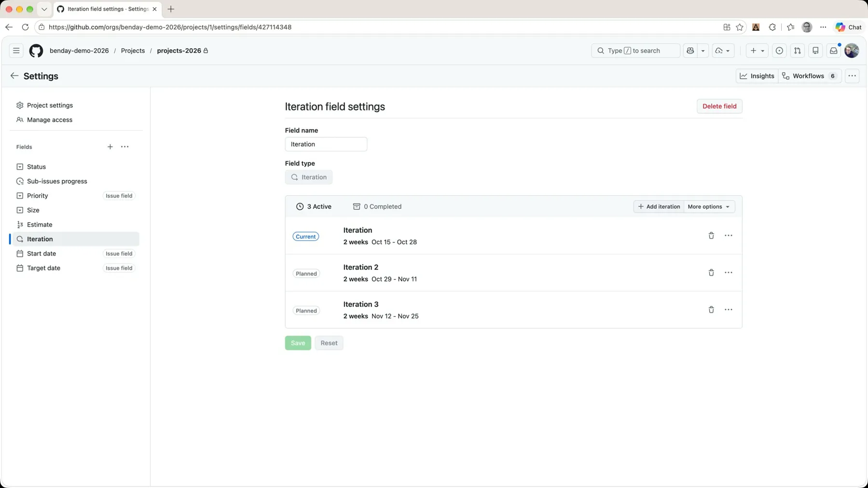Select the Sub-issues progress field

tap(75, 181)
